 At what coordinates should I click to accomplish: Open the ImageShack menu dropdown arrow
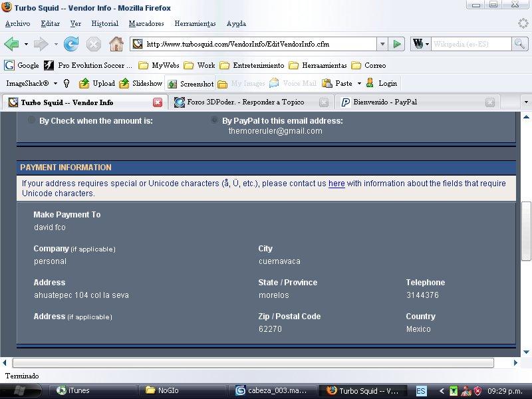click(x=55, y=84)
